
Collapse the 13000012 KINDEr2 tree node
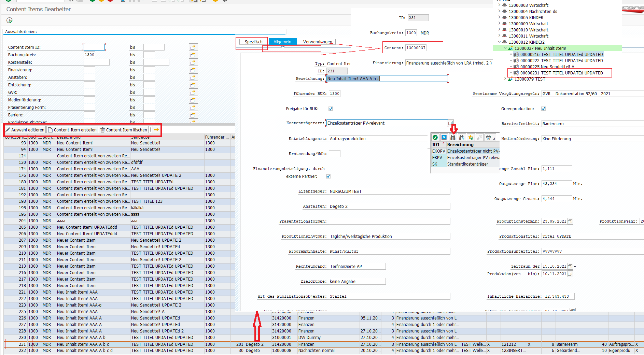[x=499, y=42]
